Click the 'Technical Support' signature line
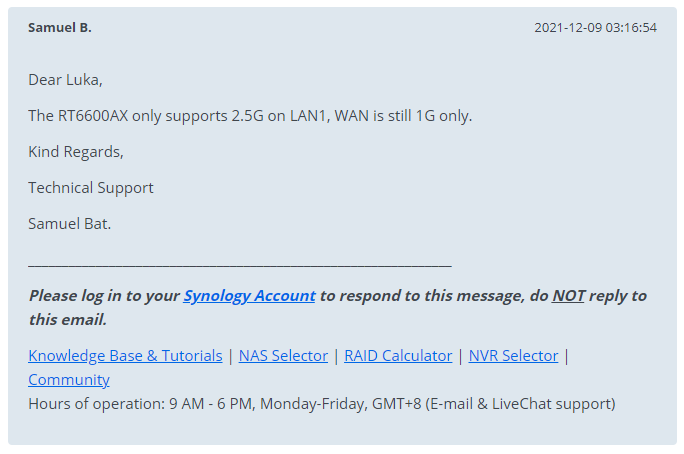Image resolution: width=684 pixels, height=454 pixels. [x=91, y=188]
